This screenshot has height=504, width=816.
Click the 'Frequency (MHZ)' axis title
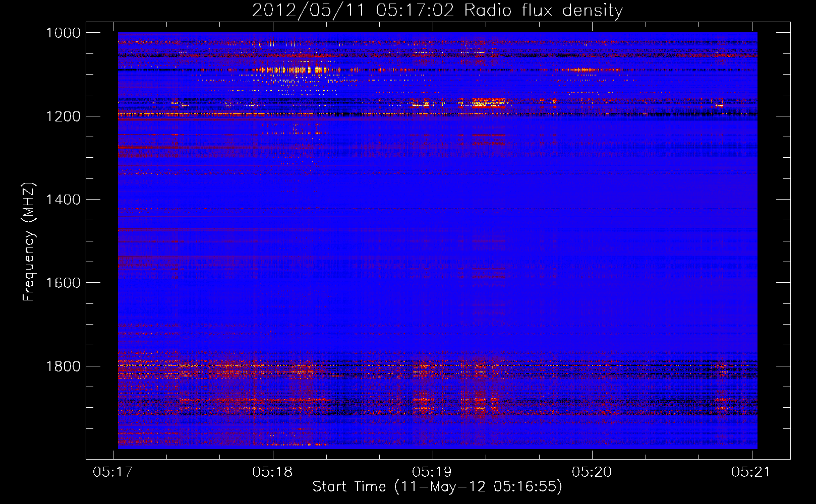pos(29,242)
